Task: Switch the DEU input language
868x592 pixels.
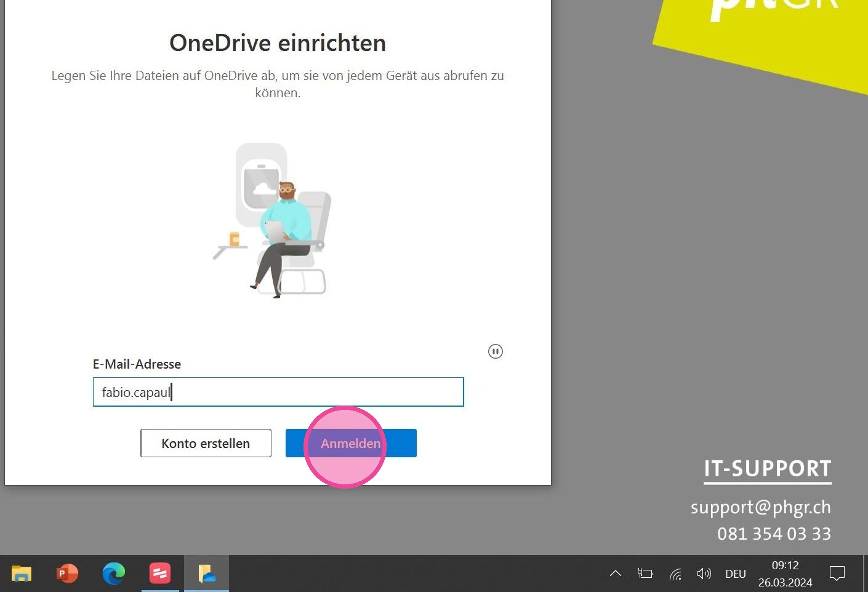Action: click(735, 574)
